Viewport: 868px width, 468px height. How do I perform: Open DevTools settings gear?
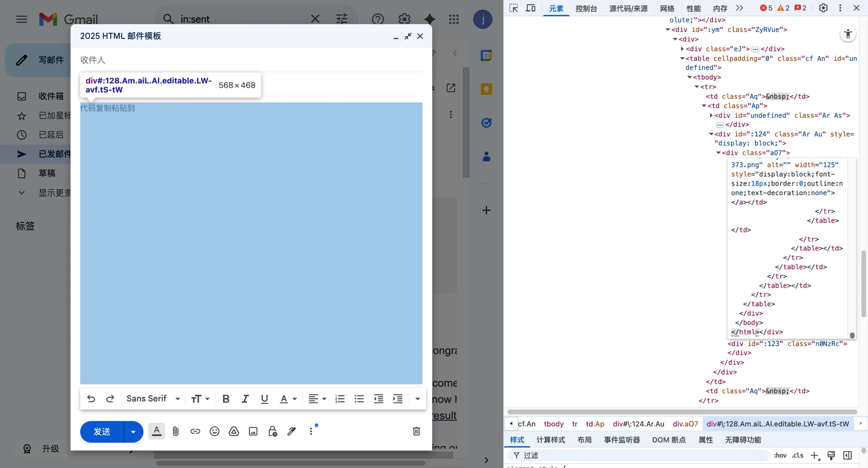pyautogui.click(x=823, y=8)
